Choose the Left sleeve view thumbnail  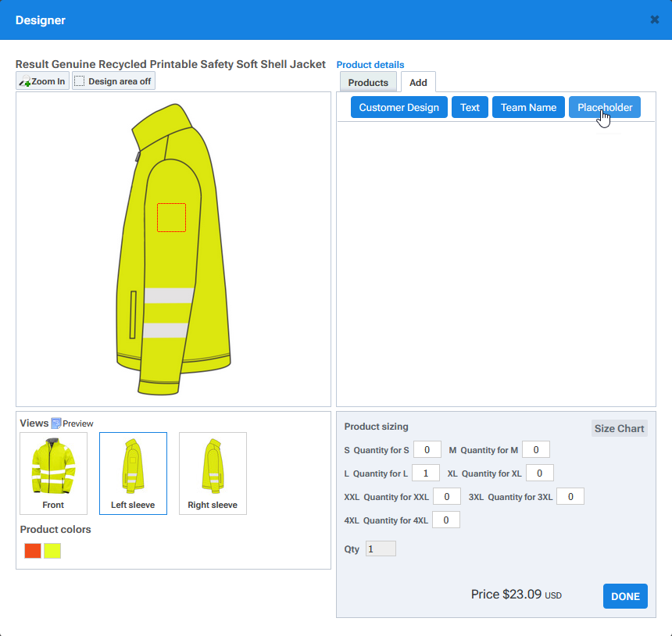[x=133, y=473]
